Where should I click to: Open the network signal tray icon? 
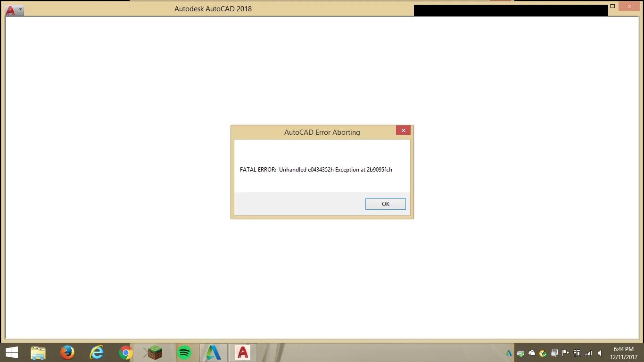tap(588, 353)
